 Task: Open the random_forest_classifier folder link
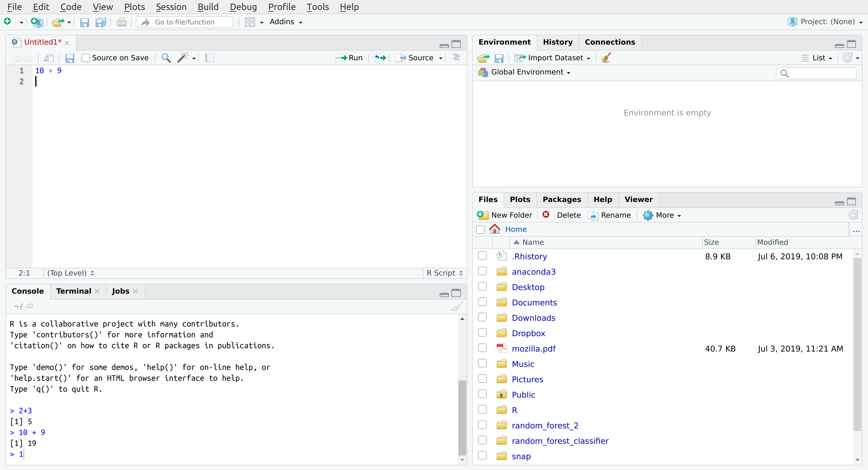point(560,441)
